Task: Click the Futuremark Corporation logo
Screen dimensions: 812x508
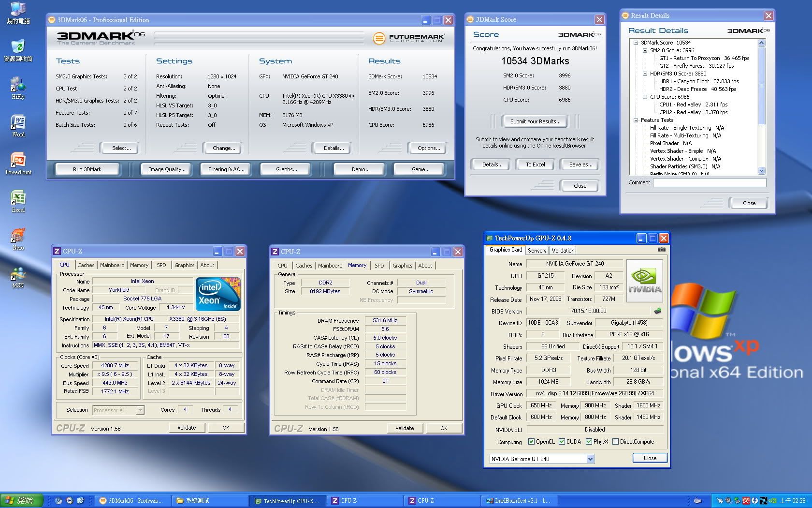Action: tap(409, 38)
